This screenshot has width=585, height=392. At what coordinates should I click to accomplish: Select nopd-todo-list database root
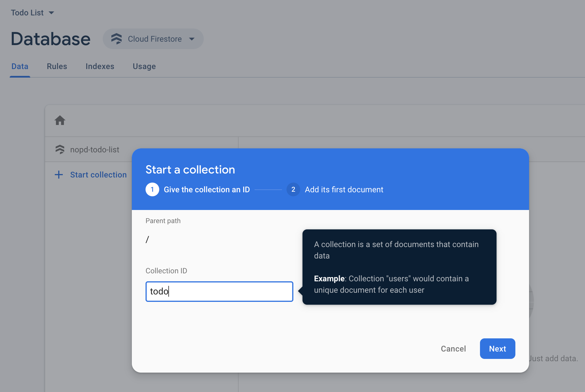click(x=94, y=149)
